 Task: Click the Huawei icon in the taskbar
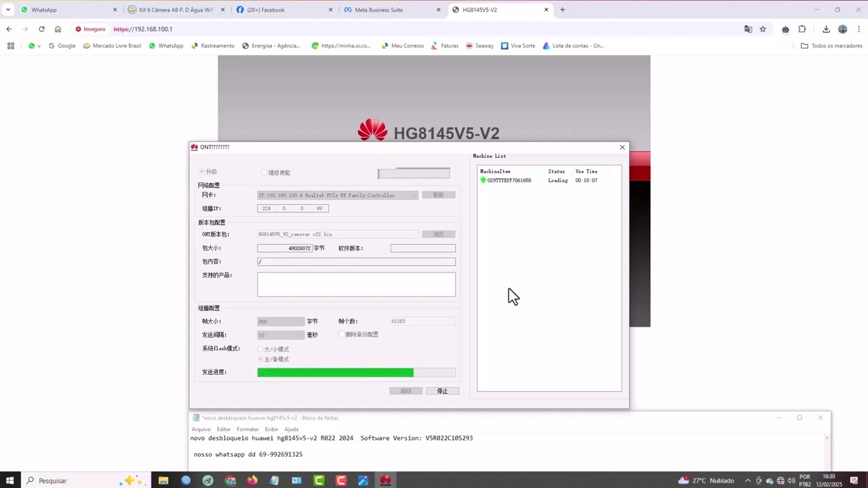click(x=385, y=481)
